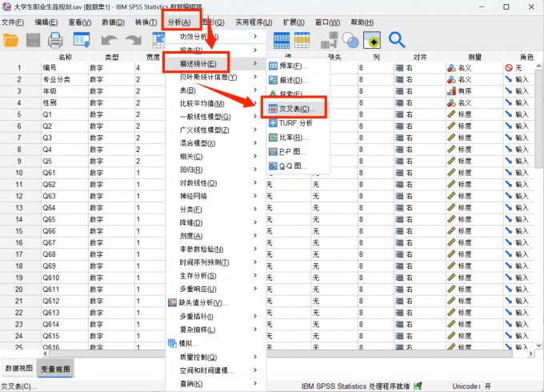Expand the 非参数检验(N) submenu
544x392 pixels.
point(255,249)
